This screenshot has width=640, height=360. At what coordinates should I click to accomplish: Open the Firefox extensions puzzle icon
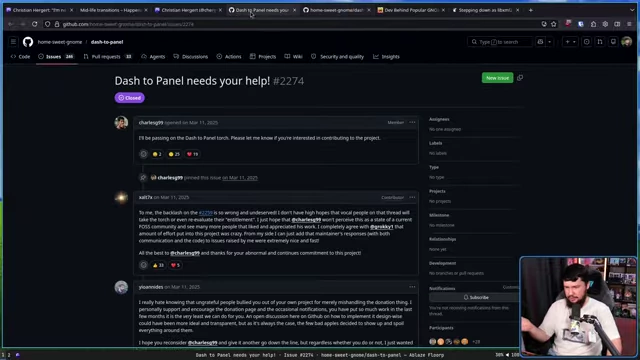[593, 24]
